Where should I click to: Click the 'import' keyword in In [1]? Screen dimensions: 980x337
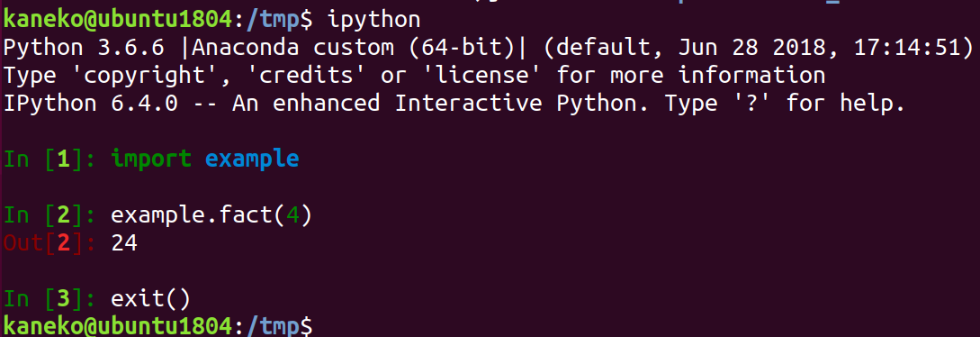151,159
